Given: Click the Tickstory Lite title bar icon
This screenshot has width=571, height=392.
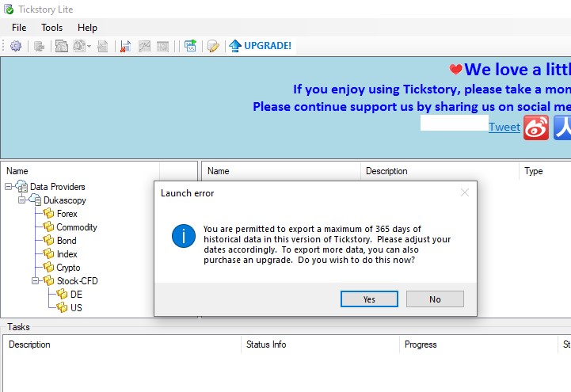Looking at the screenshot, I should click(9, 9).
